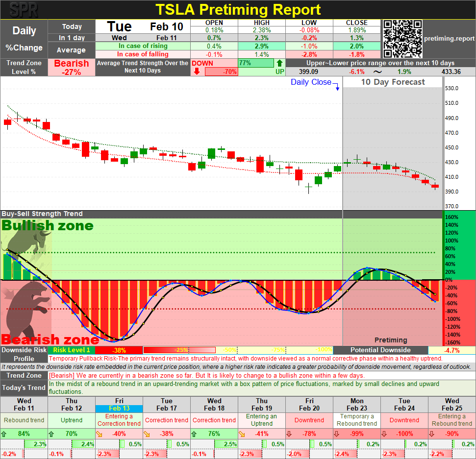Click the red down arrow under DOWN
This screenshot has width=476, height=459.
coord(197,72)
